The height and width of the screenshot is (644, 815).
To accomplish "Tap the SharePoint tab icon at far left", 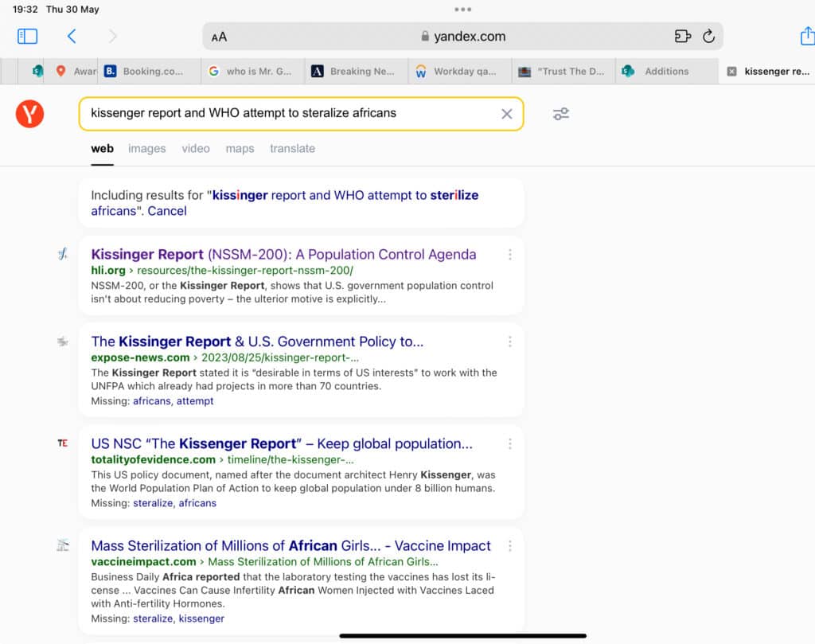I will pyautogui.click(x=37, y=71).
